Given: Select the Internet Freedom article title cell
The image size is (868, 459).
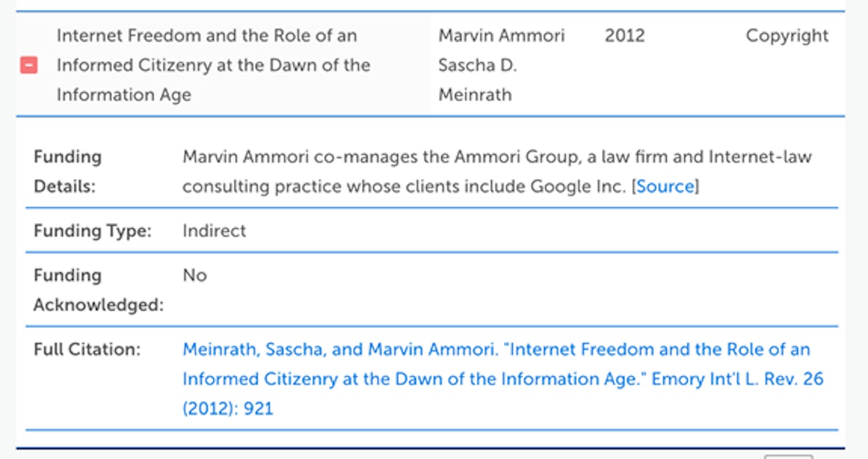Looking at the screenshot, I should [223, 65].
